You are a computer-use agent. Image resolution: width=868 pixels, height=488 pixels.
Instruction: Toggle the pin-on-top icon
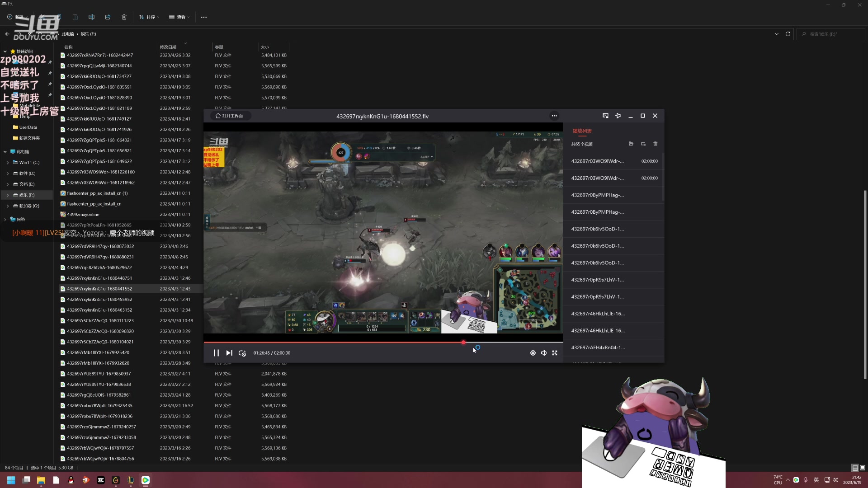[x=618, y=116]
